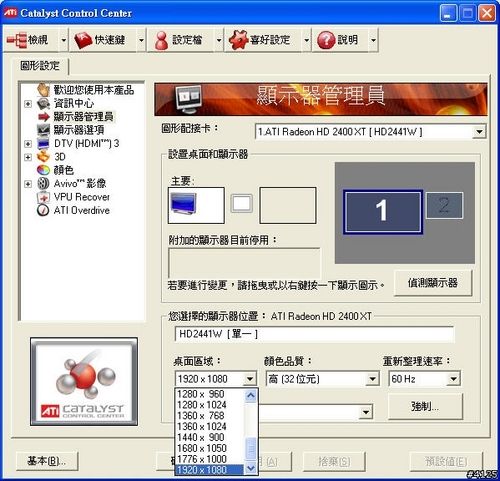This screenshot has height=481, width=500.
Task: Click the 附加的顯示器目前停用 disabled displays box
Action: (244, 263)
